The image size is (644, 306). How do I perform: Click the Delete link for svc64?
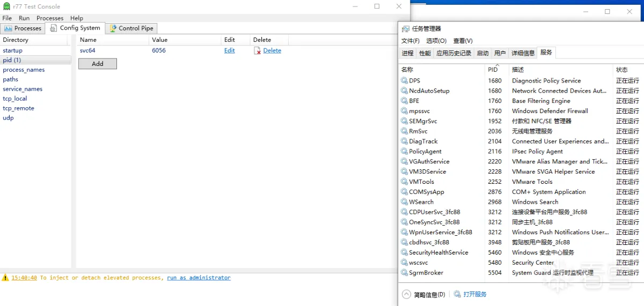click(272, 50)
